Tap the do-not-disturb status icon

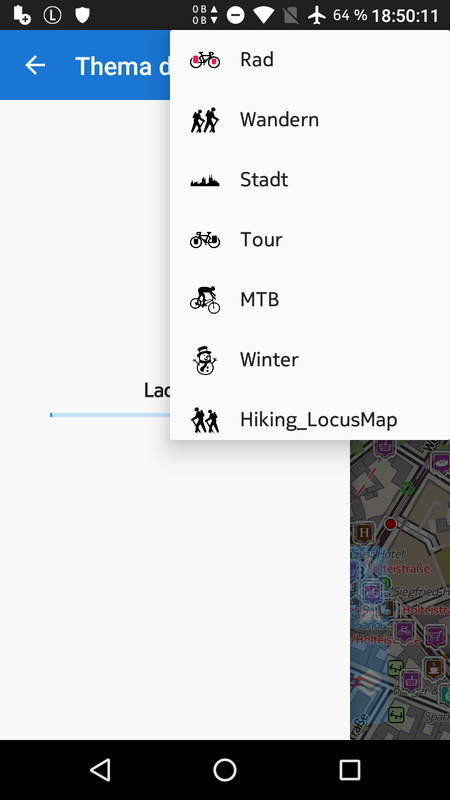pyautogui.click(x=235, y=15)
